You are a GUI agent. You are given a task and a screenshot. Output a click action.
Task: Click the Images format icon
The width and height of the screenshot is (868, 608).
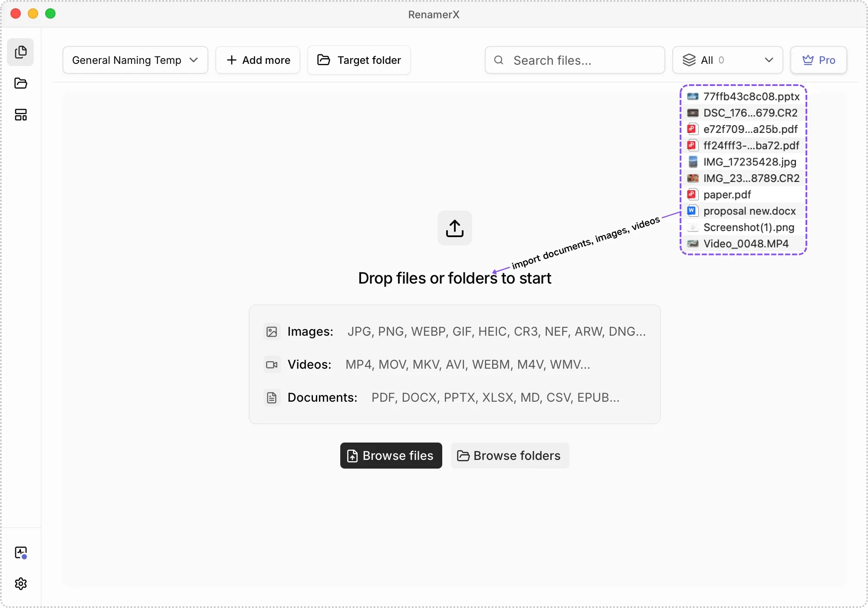tap(272, 332)
